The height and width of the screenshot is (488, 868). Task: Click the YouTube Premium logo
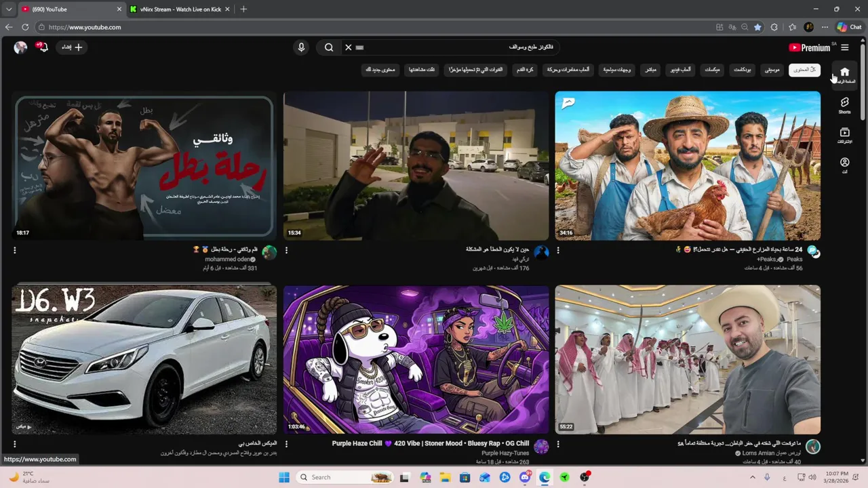810,47
